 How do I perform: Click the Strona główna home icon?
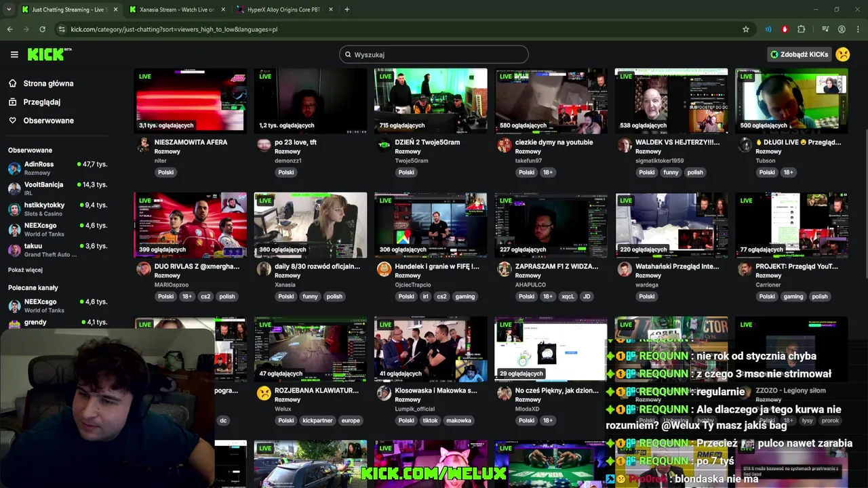[12, 83]
